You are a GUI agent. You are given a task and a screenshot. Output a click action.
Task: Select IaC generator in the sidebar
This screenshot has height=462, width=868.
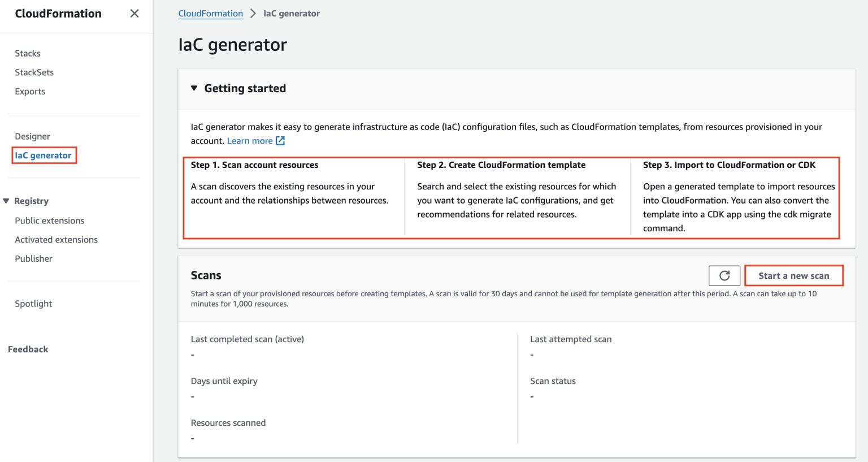coord(44,155)
